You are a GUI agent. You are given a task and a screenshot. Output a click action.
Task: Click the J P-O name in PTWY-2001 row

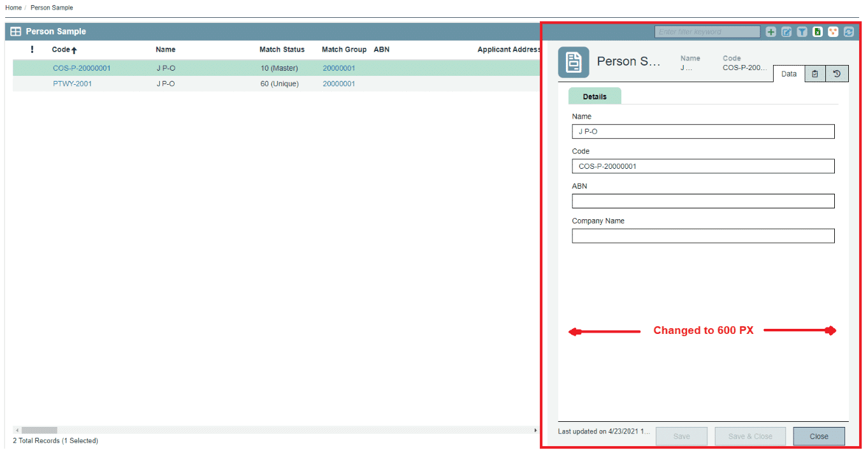point(166,83)
